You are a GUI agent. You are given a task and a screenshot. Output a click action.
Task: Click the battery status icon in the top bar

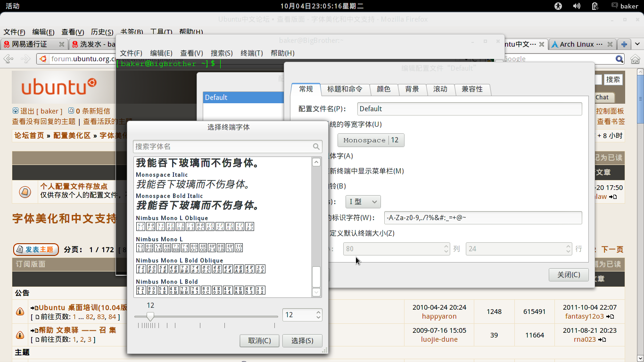(595, 6)
